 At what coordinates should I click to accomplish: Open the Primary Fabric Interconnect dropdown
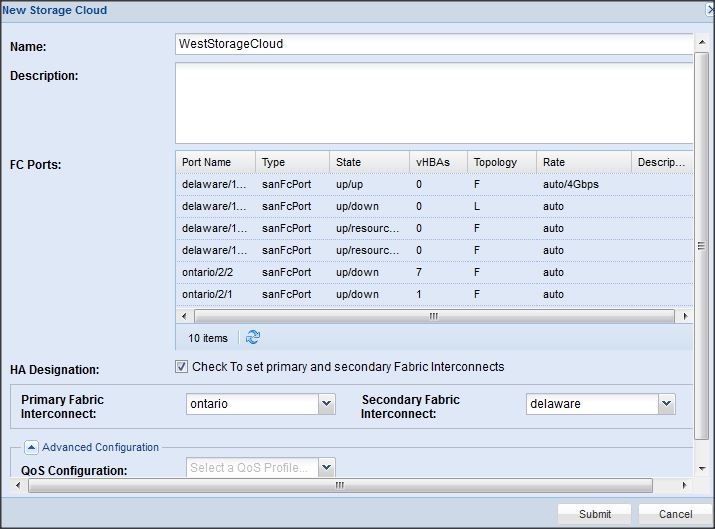326,404
